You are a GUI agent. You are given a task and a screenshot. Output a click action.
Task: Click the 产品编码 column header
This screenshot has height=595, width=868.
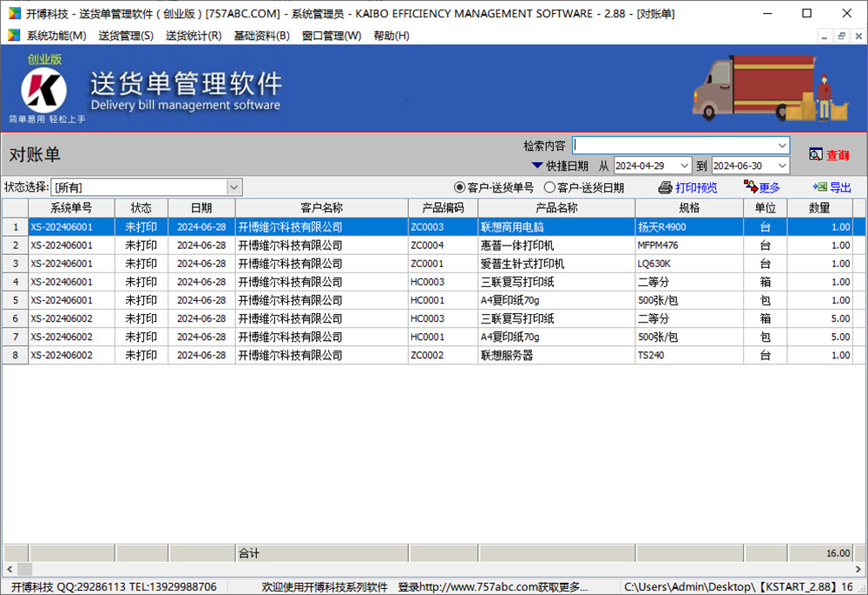tap(443, 208)
